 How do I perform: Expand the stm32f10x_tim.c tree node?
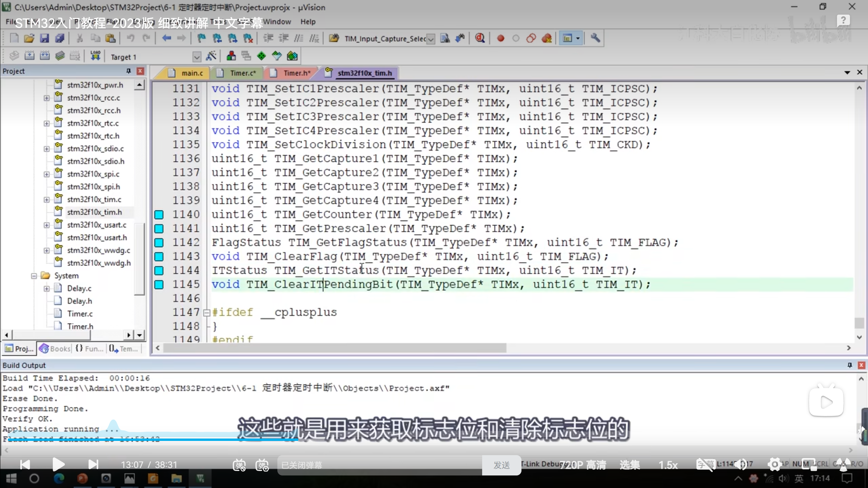(46, 200)
